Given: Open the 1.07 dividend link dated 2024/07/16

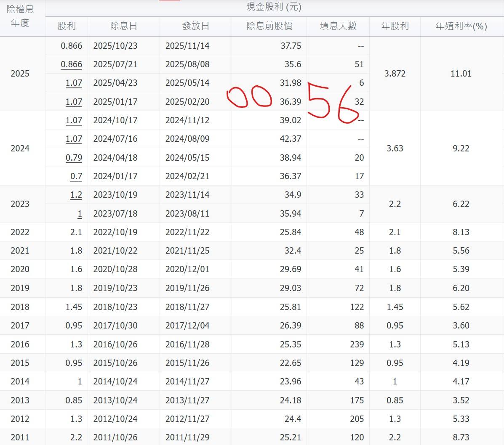Looking at the screenshot, I should [74, 139].
